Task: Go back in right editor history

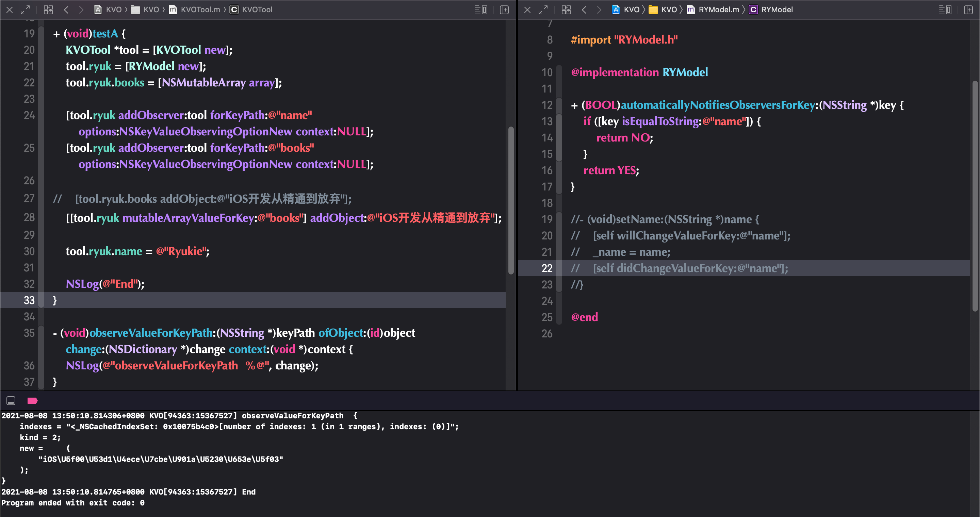Action: coord(584,10)
